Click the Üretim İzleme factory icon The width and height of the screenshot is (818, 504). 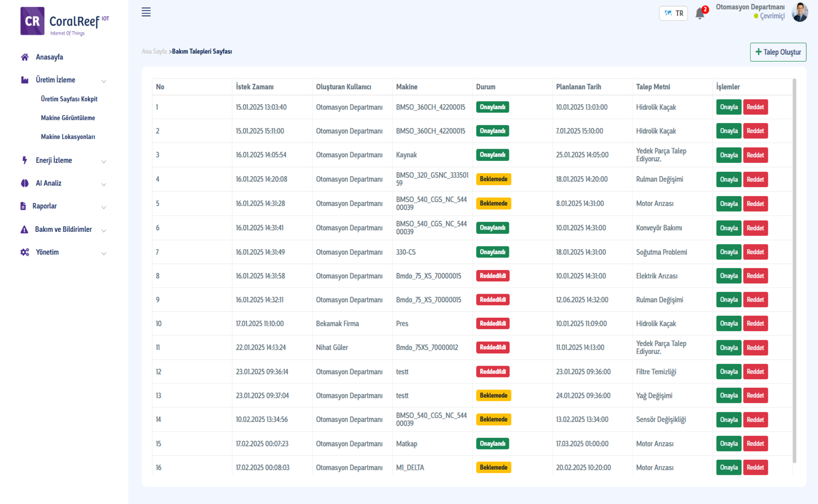tap(25, 80)
